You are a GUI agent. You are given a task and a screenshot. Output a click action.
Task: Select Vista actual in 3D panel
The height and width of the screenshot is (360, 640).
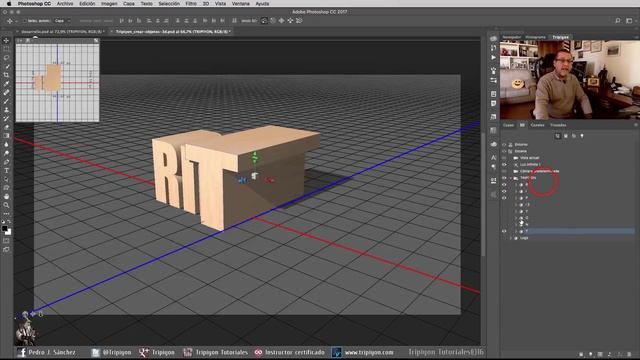(x=529, y=158)
